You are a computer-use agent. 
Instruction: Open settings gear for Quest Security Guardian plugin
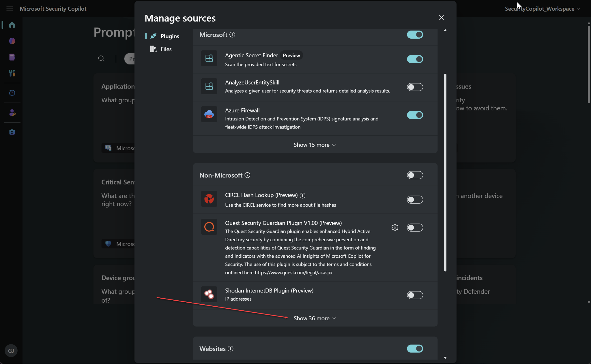click(x=395, y=227)
